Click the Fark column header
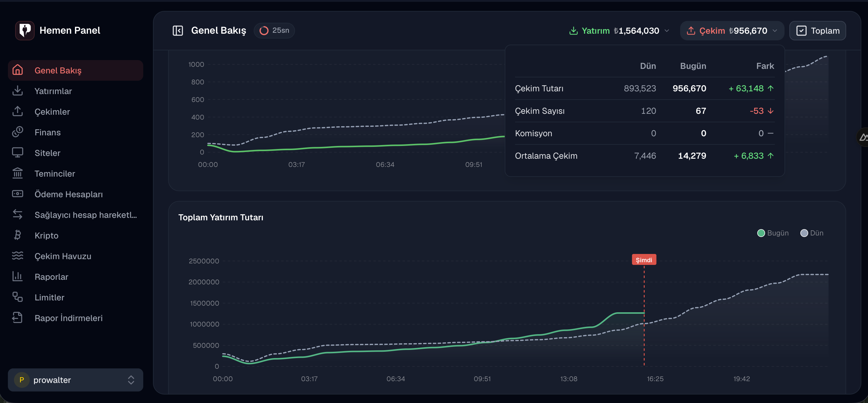The image size is (868, 403). 765,66
